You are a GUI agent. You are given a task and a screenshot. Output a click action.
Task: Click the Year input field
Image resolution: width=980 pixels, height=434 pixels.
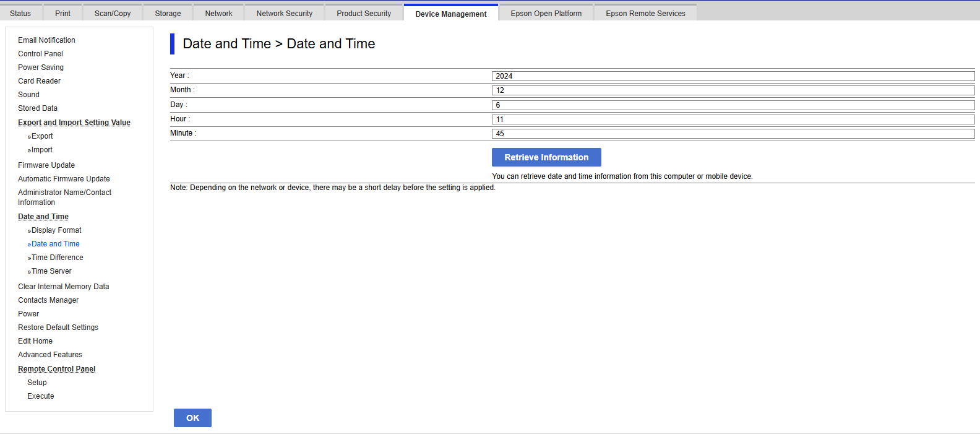733,76
